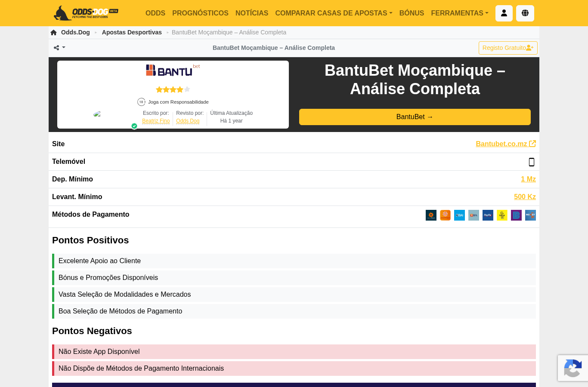The width and height of the screenshot is (588, 387).
Task: Click the BantuBet brand logo
Action: (x=173, y=70)
